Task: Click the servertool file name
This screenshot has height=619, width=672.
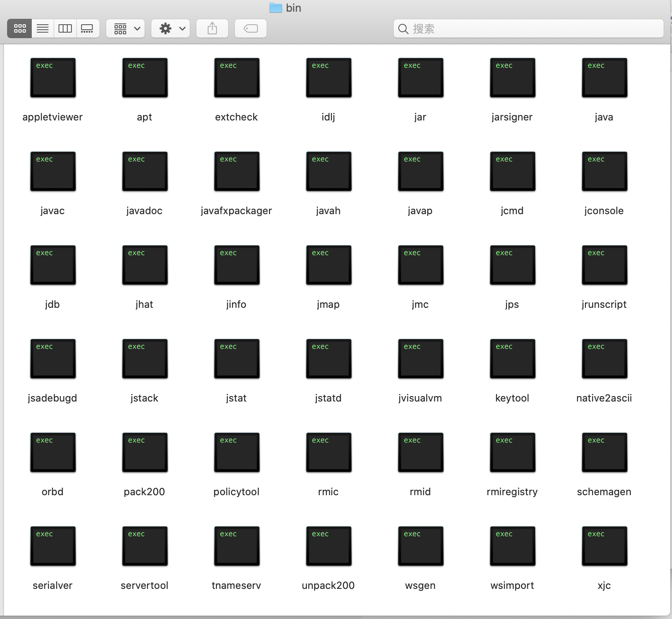Action: coord(145,586)
